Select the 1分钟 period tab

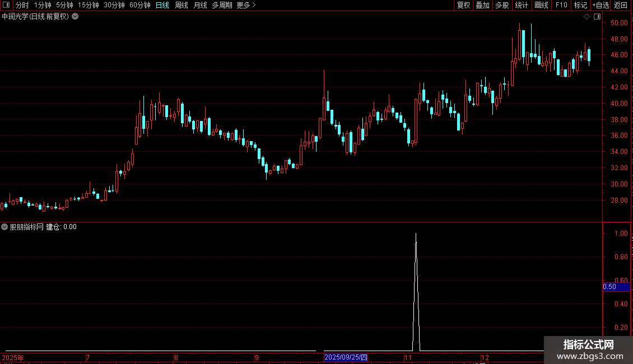coord(43,5)
